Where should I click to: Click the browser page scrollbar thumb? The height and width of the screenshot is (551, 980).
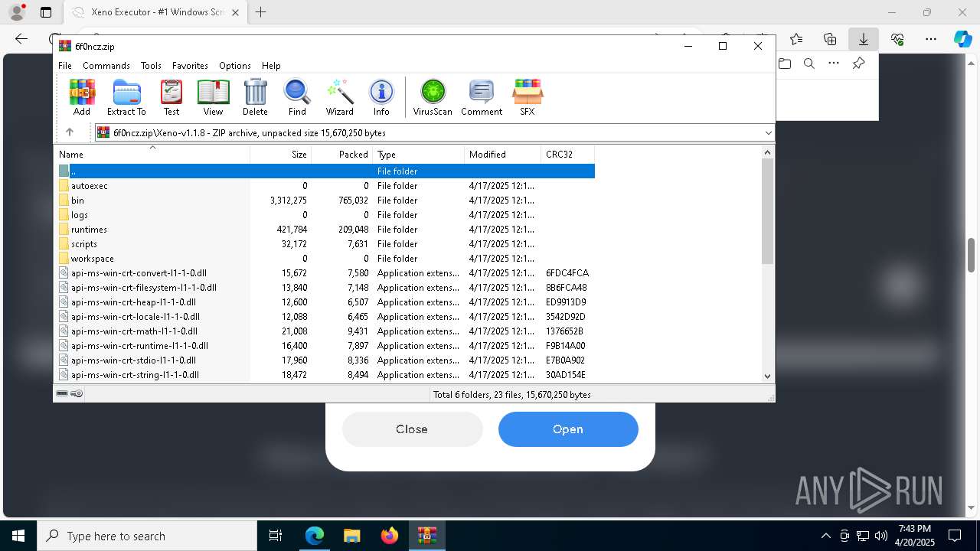pyautogui.click(x=971, y=255)
